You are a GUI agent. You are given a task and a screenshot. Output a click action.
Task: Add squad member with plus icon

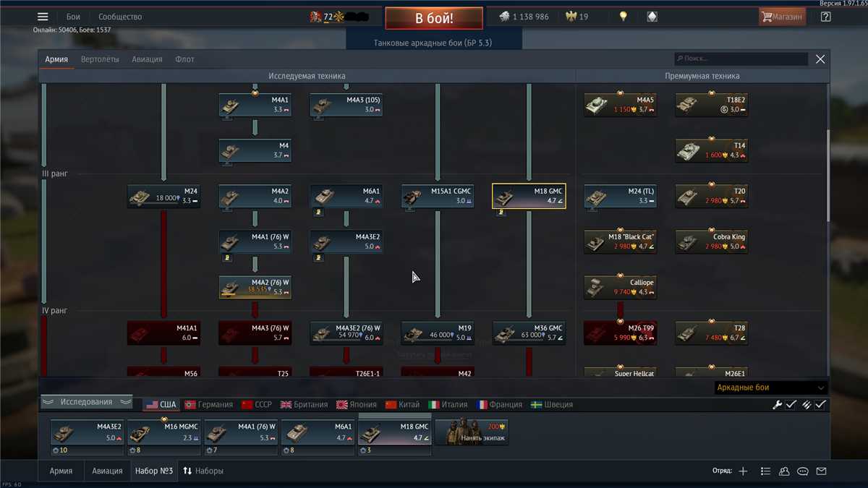743,471
